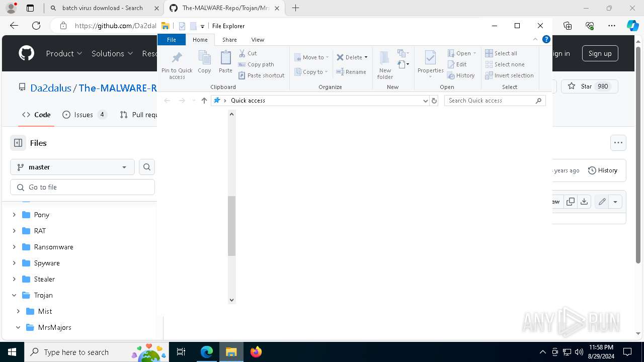Collapse the Explorer ribbon with chevron
The height and width of the screenshot is (362, 644).
(x=535, y=39)
